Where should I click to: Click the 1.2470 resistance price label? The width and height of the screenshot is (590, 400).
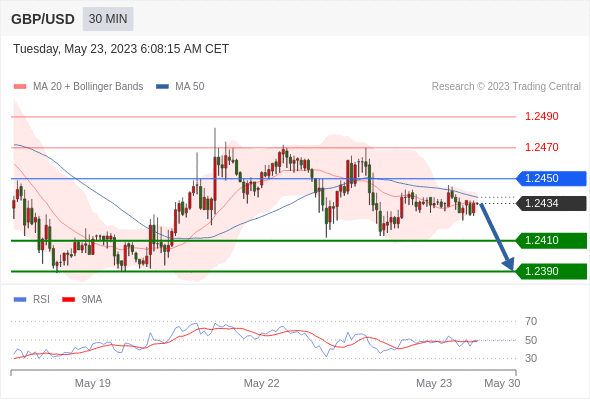coord(541,147)
